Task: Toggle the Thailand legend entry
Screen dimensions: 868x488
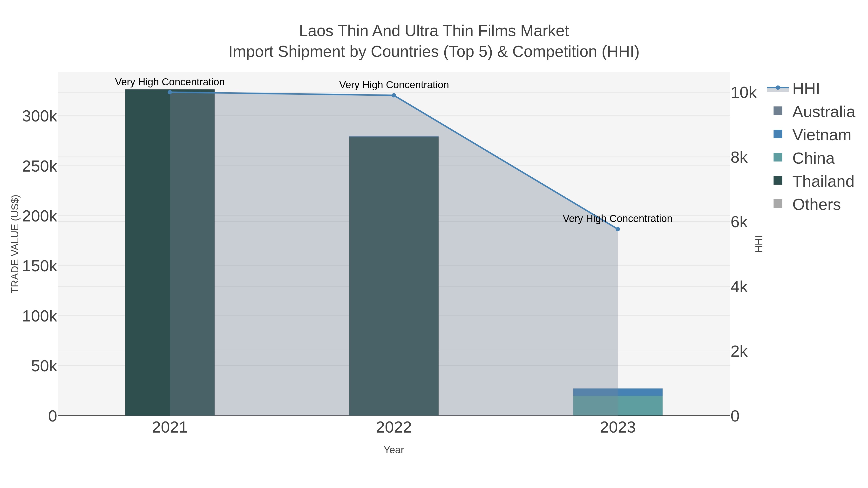Action: (814, 181)
